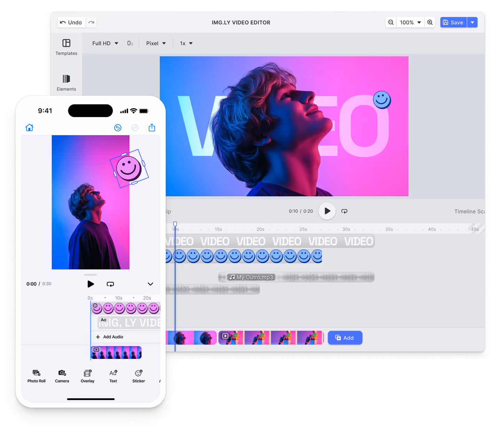Image resolution: width=504 pixels, height=431 pixels.
Task: Tap the Camera icon
Action: [62, 376]
